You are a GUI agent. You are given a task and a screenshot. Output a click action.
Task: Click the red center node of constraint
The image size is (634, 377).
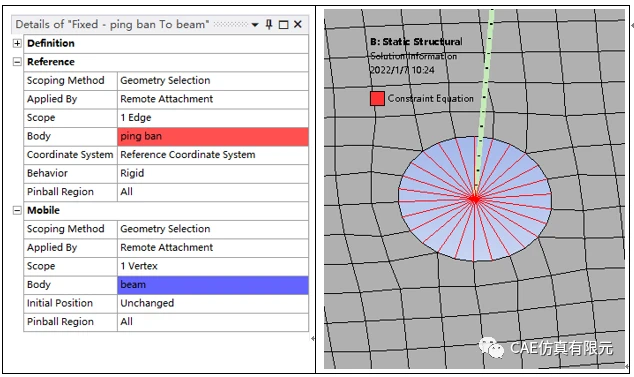474,199
